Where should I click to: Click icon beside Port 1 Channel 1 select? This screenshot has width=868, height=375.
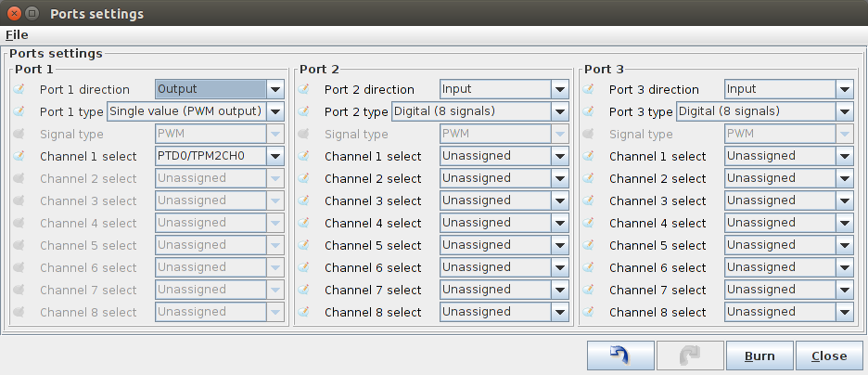19,157
